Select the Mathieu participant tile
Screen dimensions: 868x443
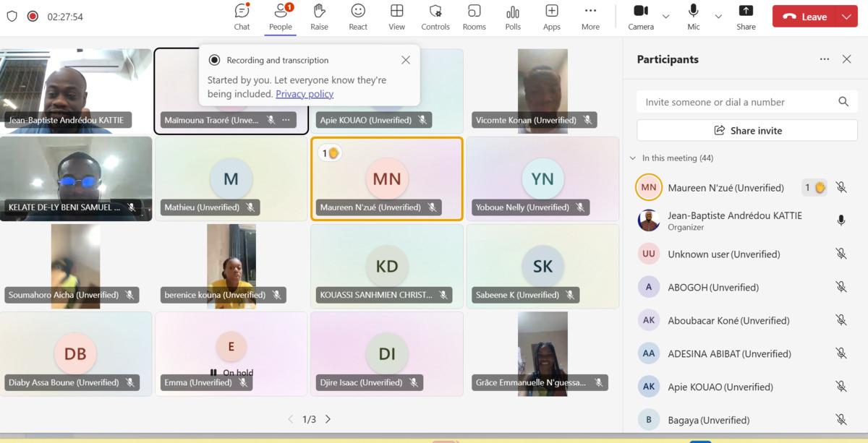(x=231, y=179)
